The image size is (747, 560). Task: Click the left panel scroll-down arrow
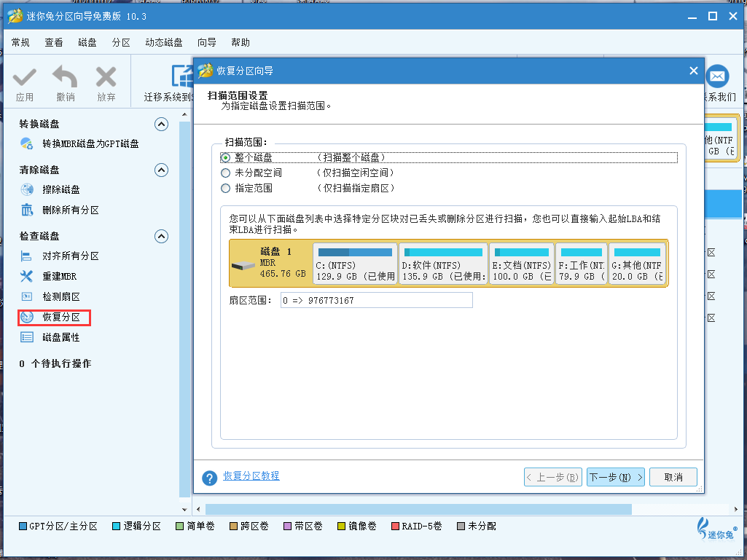(185, 510)
